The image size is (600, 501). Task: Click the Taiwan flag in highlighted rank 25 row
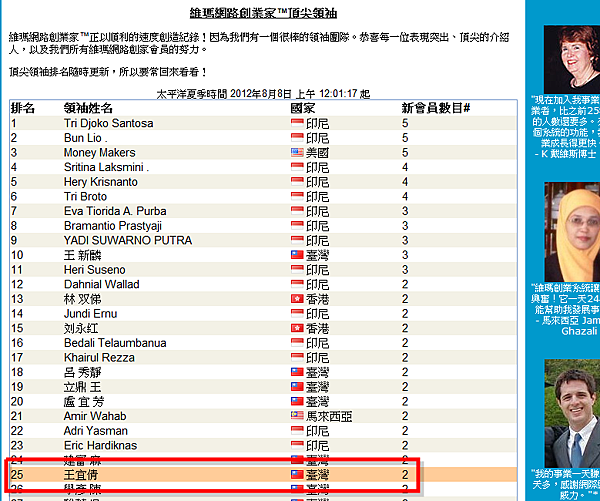tap(297, 475)
